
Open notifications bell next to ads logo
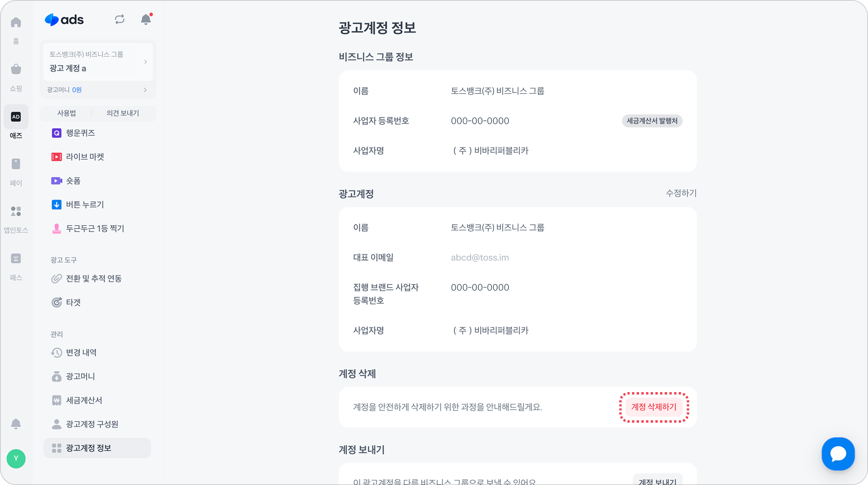point(146,19)
